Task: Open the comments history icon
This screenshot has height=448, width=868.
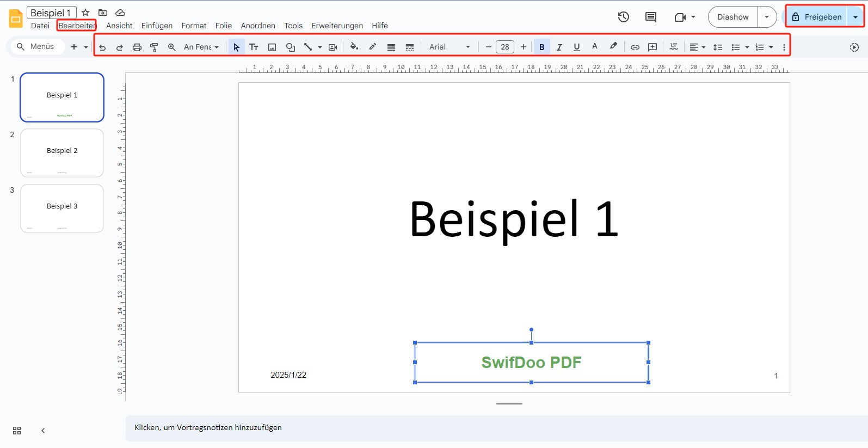Action: click(651, 17)
